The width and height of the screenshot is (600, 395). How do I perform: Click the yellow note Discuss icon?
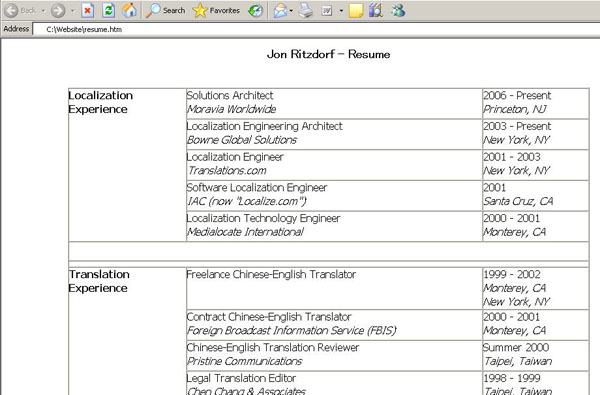pyautogui.click(x=356, y=10)
